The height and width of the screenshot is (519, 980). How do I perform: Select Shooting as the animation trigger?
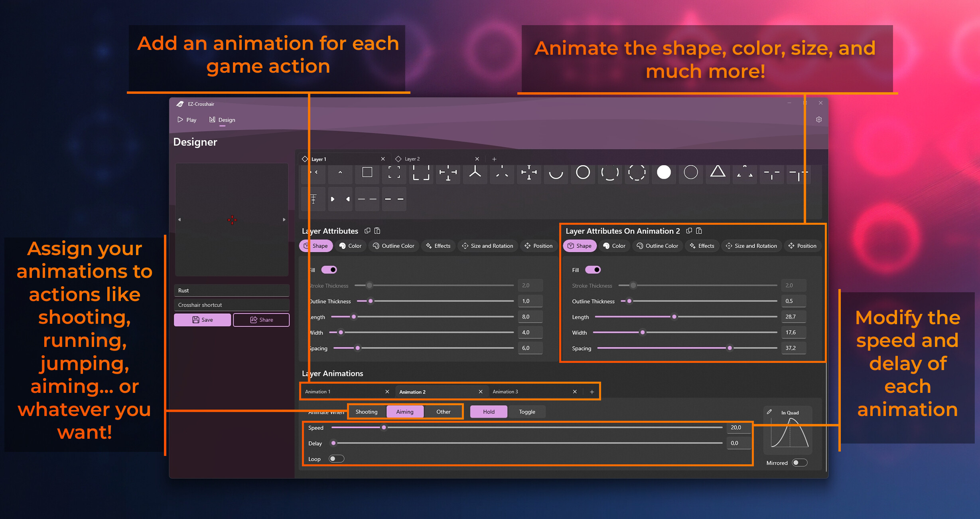(x=366, y=412)
